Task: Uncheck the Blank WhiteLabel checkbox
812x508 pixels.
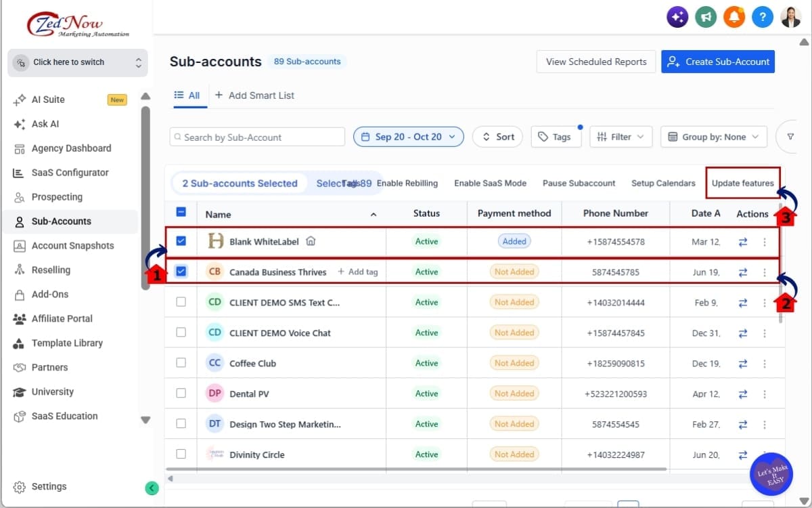Action: 181,241
